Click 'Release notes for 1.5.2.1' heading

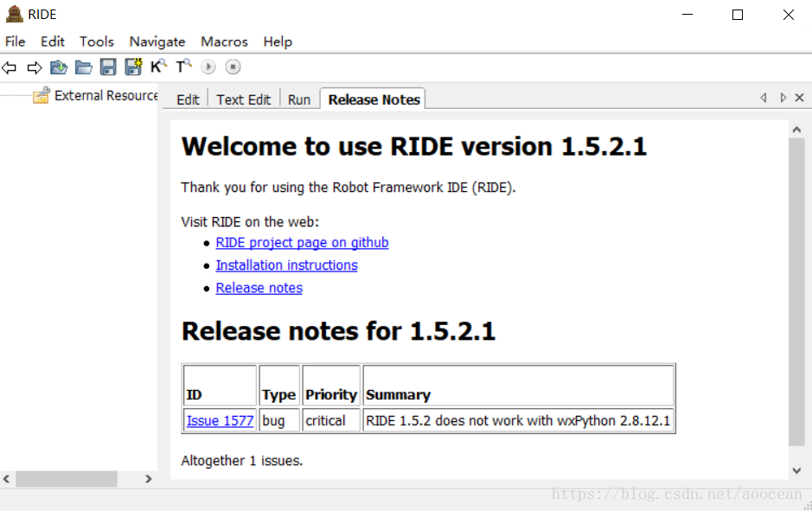pyautogui.click(x=339, y=331)
